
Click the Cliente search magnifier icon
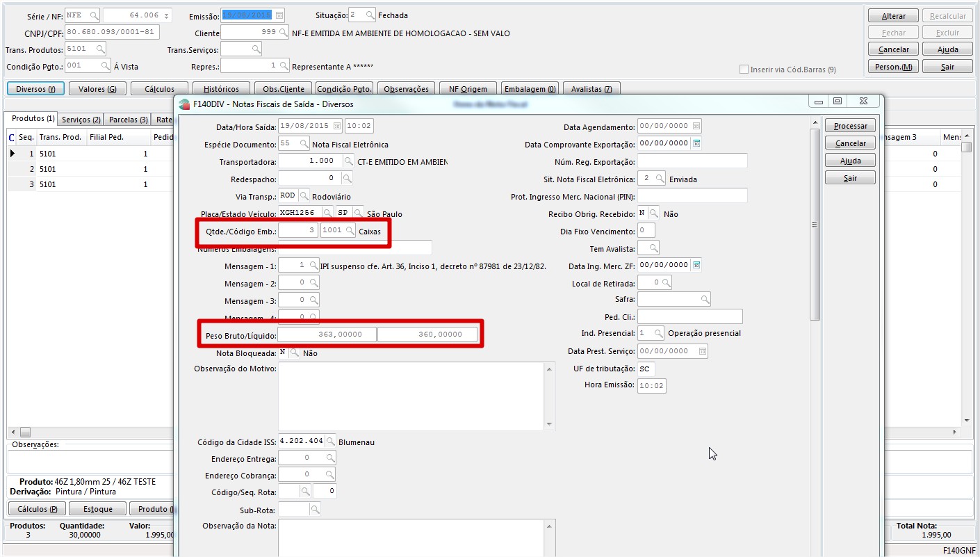[x=283, y=33]
